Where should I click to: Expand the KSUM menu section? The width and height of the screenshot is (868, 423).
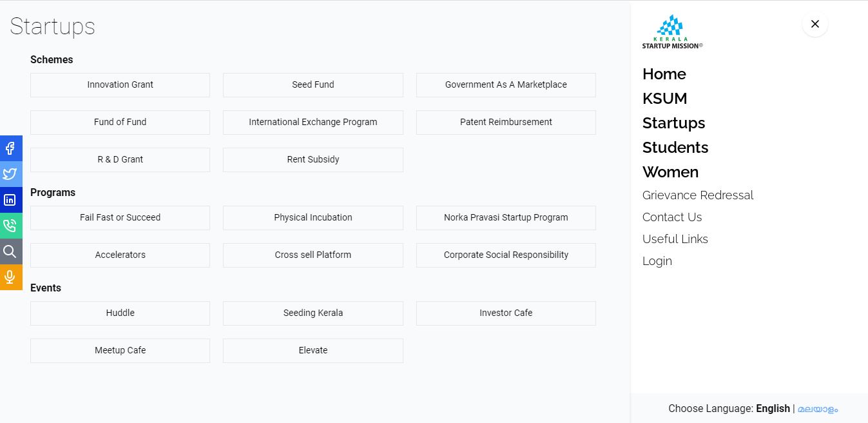[664, 99]
